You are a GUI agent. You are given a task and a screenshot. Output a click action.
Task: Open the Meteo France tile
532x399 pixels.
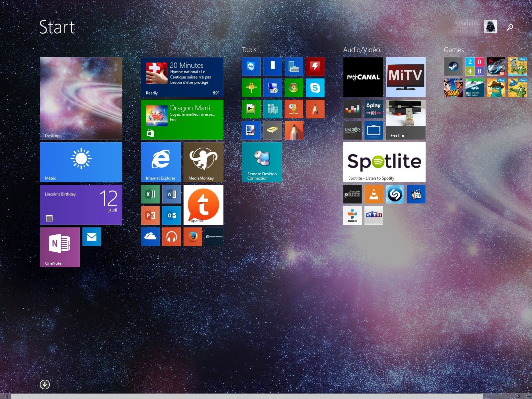(214, 237)
